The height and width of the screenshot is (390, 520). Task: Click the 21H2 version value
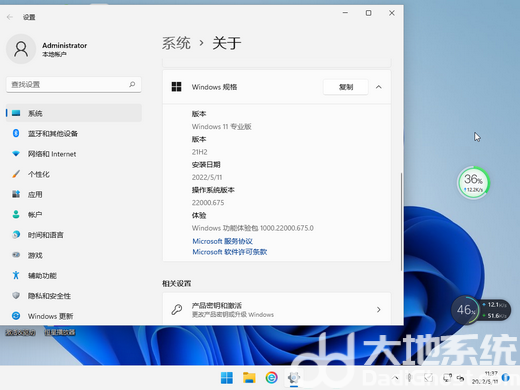click(199, 152)
